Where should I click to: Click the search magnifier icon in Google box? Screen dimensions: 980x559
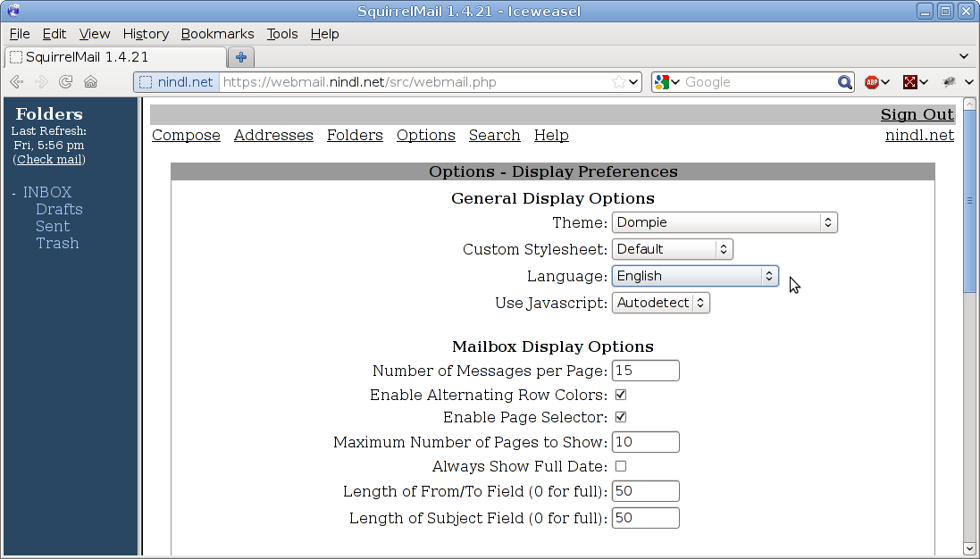[845, 82]
